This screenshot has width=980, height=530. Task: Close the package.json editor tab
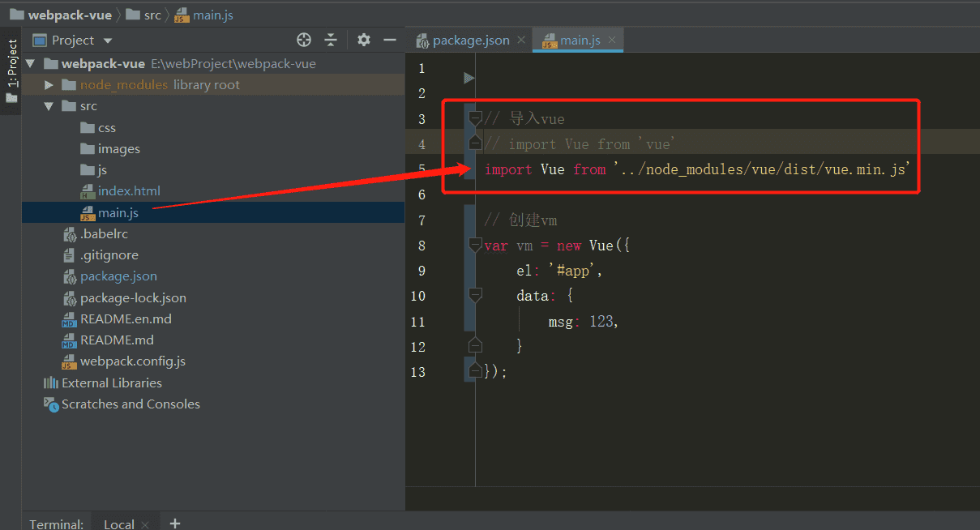click(520, 40)
